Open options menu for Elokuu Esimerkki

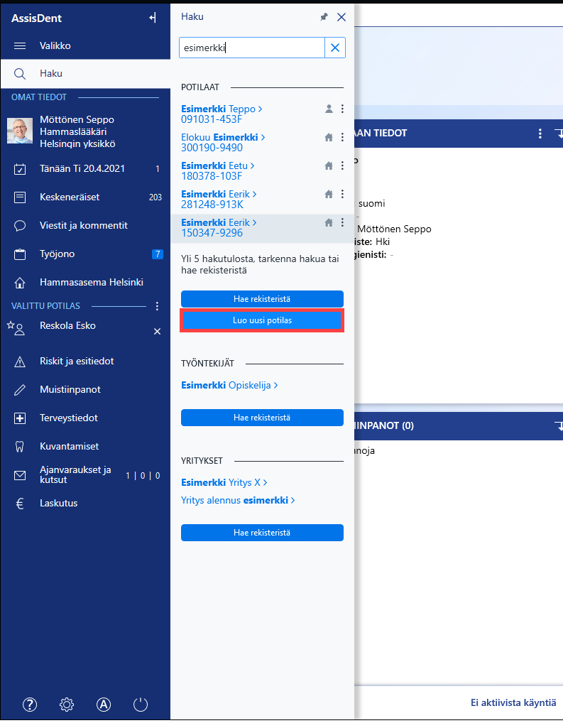tap(342, 137)
